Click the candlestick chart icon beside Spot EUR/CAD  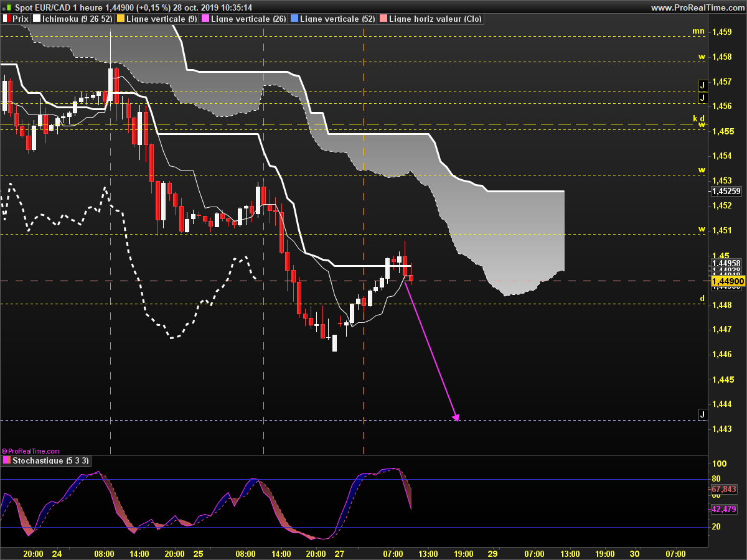[7, 7]
